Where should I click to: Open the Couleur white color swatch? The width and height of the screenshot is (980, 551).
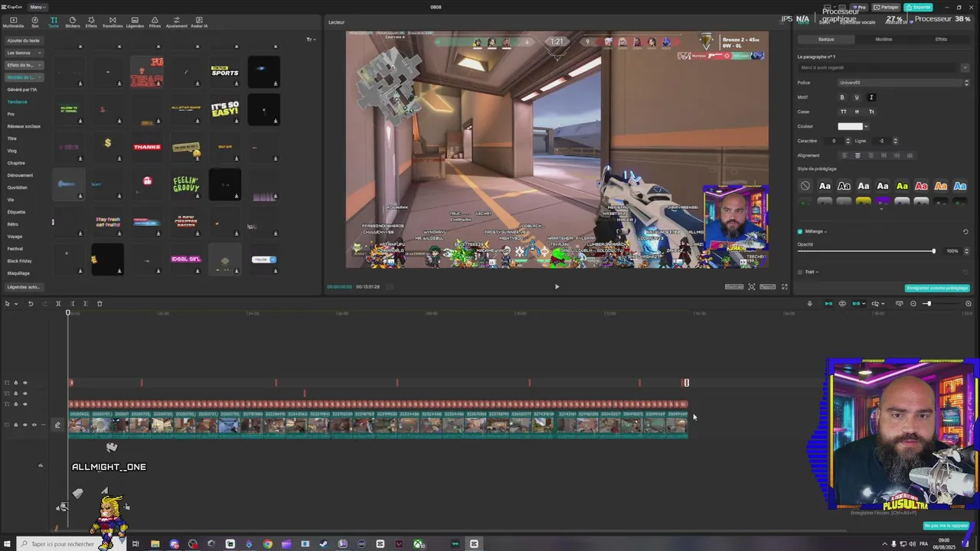coord(850,126)
